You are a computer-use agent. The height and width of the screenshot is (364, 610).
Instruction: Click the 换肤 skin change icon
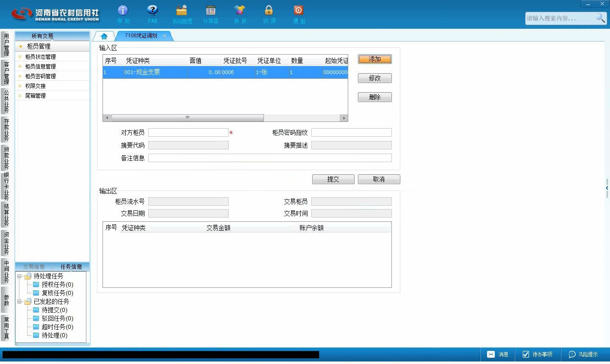[240, 14]
